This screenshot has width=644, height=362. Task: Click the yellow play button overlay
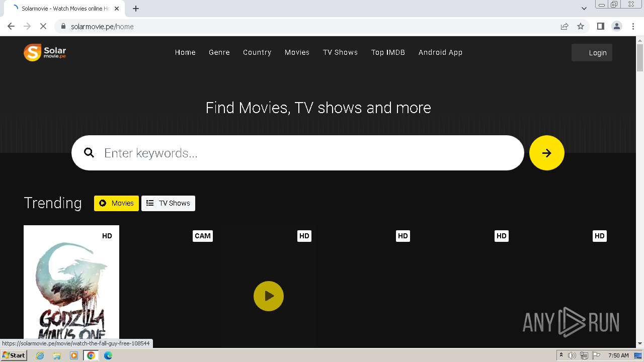point(269,296)
